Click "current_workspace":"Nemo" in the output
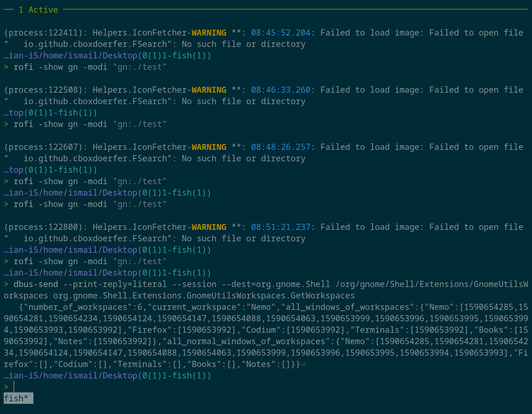This screenshot has width=532, height=414. (211, 307)
